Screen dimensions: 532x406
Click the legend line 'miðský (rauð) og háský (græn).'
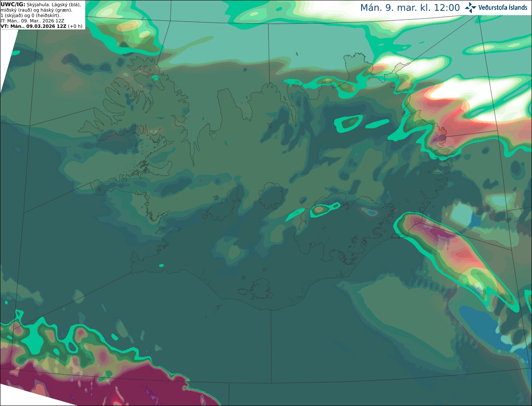37,10
